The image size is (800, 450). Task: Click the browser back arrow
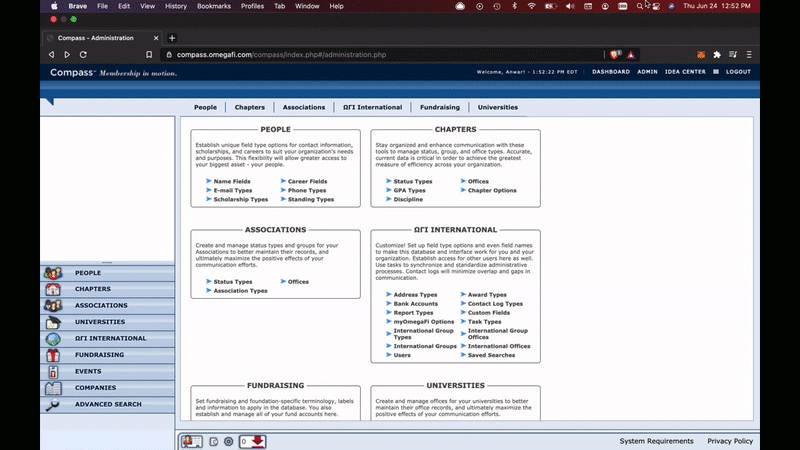(51, 55)
